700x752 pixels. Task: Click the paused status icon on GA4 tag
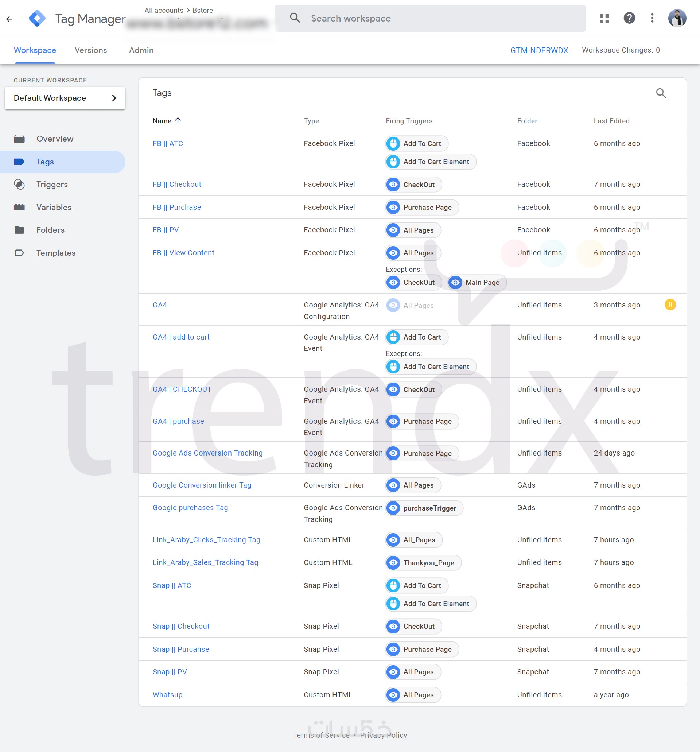[670, 305]
